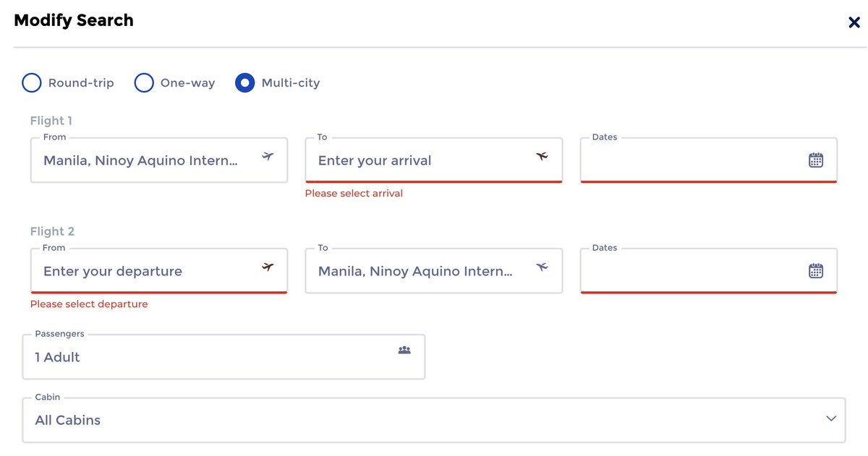868x456 pixels.
Task: Click the Flight 2 To Manila field
Action: pos(434,271)
